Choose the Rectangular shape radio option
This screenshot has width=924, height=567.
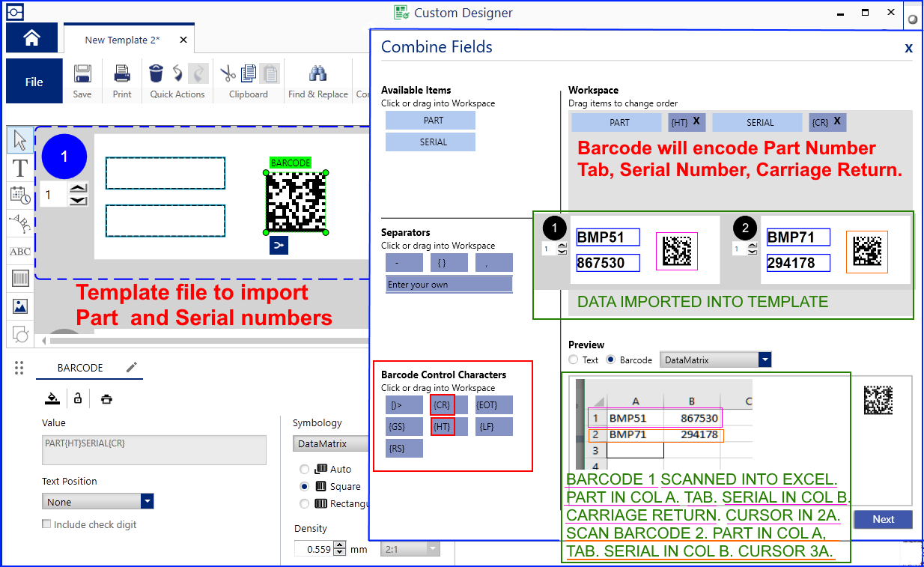pyautogui.click(x=304, y=503)
